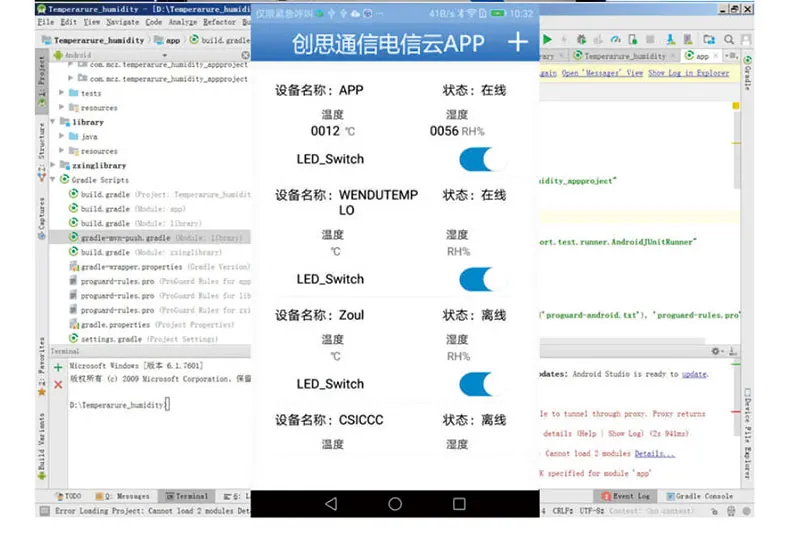Select gradle-wrapper.properties file
This screenshot has width=800, height=535.
click(x=159, y=267)
